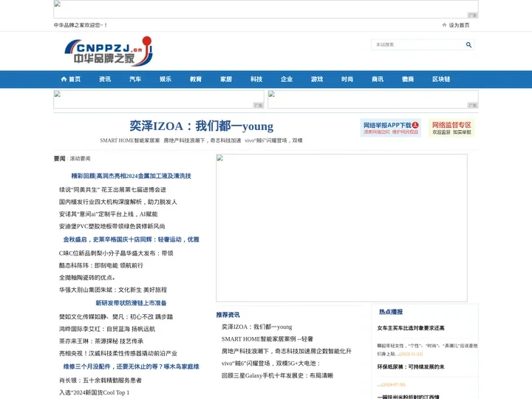Open article C味C位新品刺梨小分子晶华盛大发布

[116, 253]
